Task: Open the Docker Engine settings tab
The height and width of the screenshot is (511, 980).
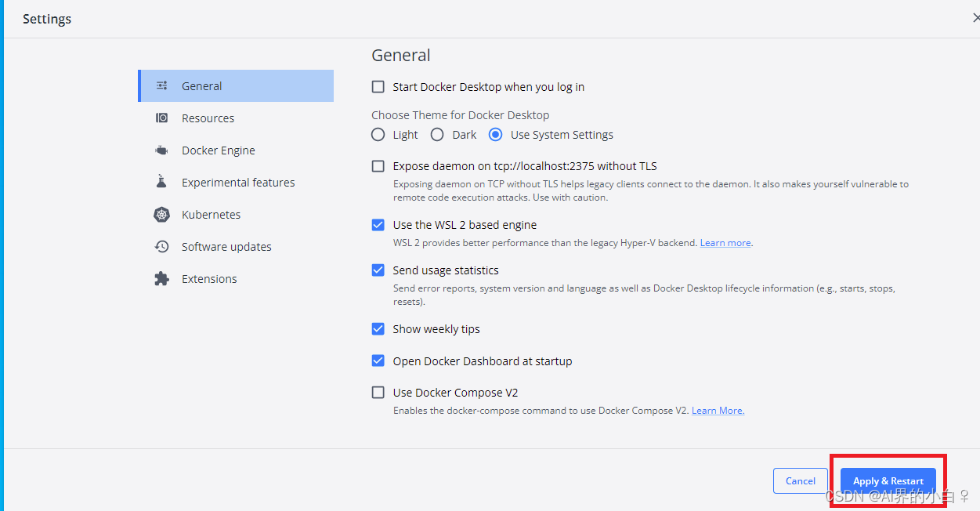Action: point(218,150)
